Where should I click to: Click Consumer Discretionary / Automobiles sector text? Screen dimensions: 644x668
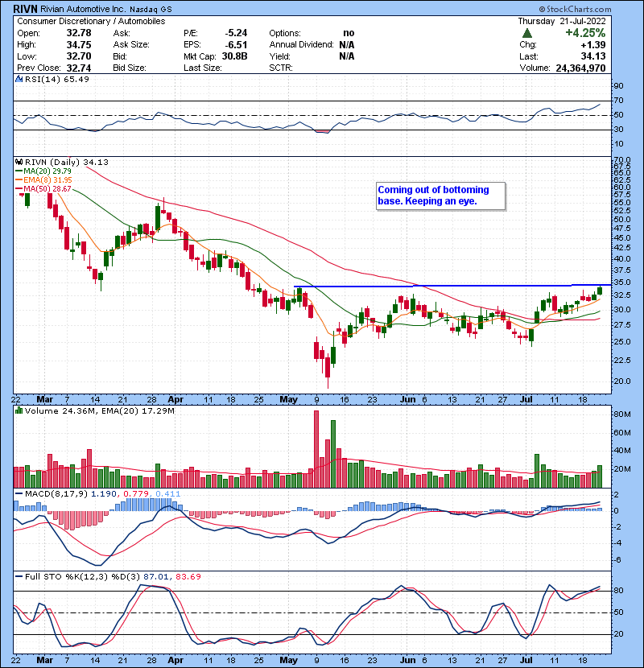coord(91,21)
